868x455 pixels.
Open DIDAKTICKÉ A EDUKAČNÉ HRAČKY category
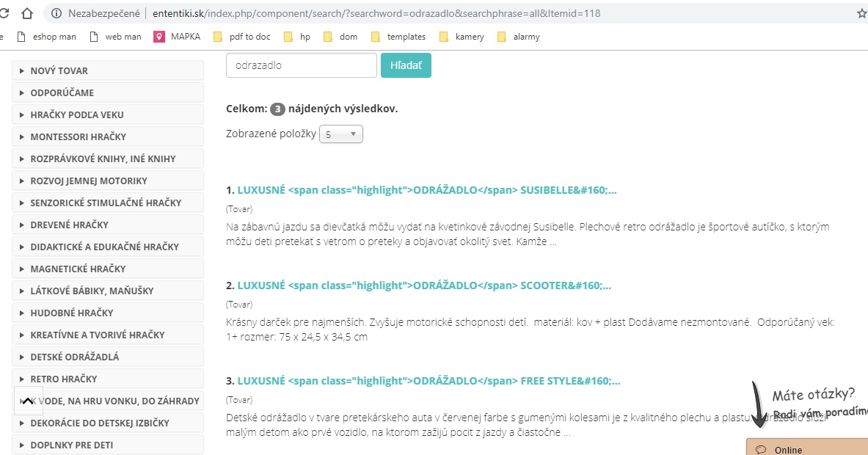pos(108,247)
